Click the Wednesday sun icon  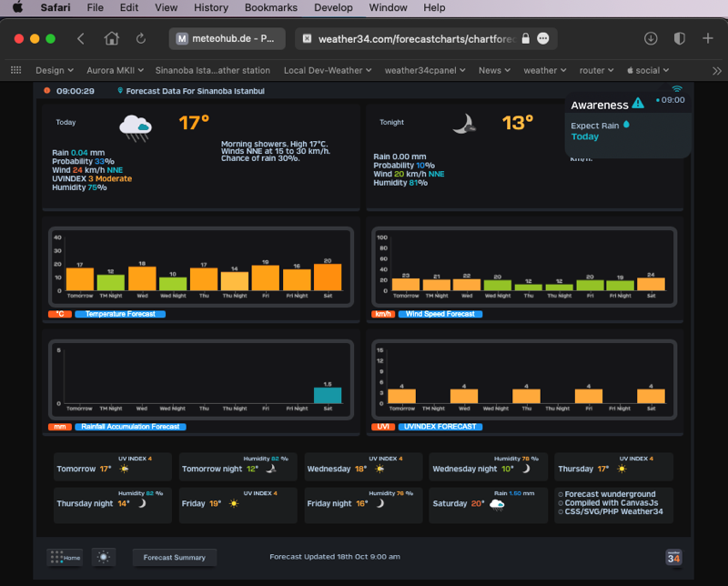[379, 469]
